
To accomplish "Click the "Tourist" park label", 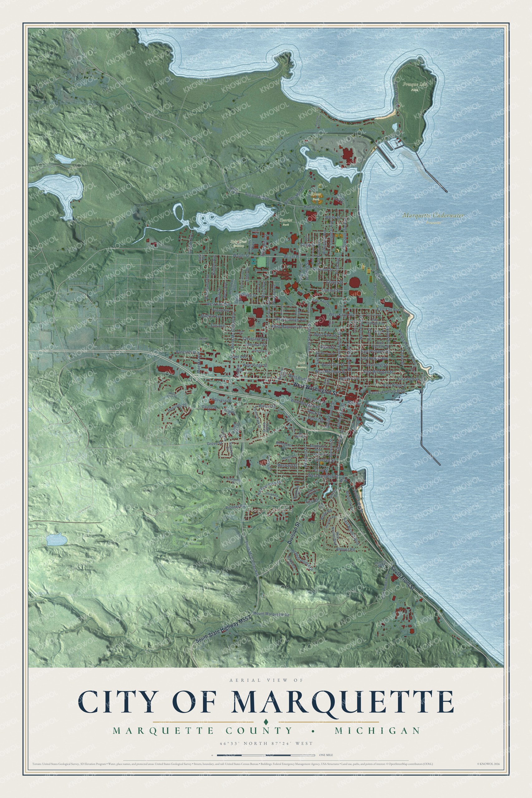I will tap(286, 220).
